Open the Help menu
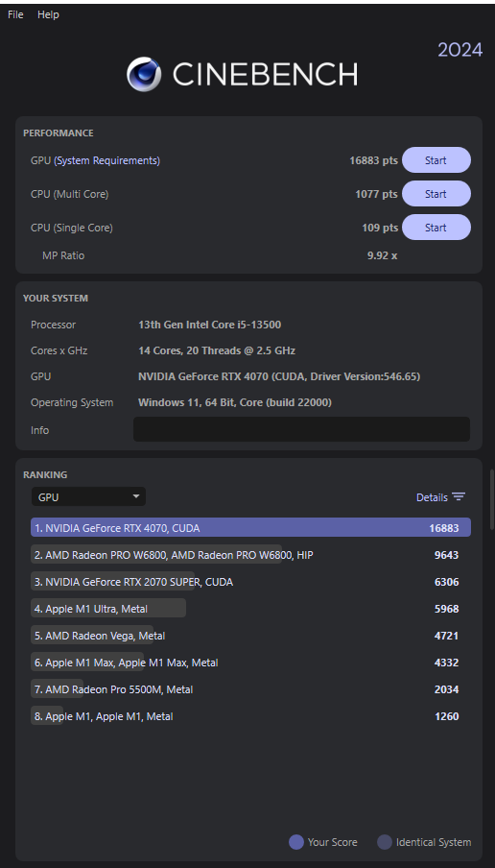 (48, 15)
